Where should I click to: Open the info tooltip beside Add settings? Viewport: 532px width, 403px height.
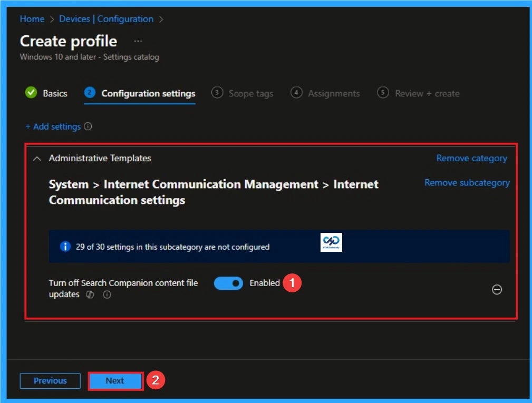click(88, 126)
